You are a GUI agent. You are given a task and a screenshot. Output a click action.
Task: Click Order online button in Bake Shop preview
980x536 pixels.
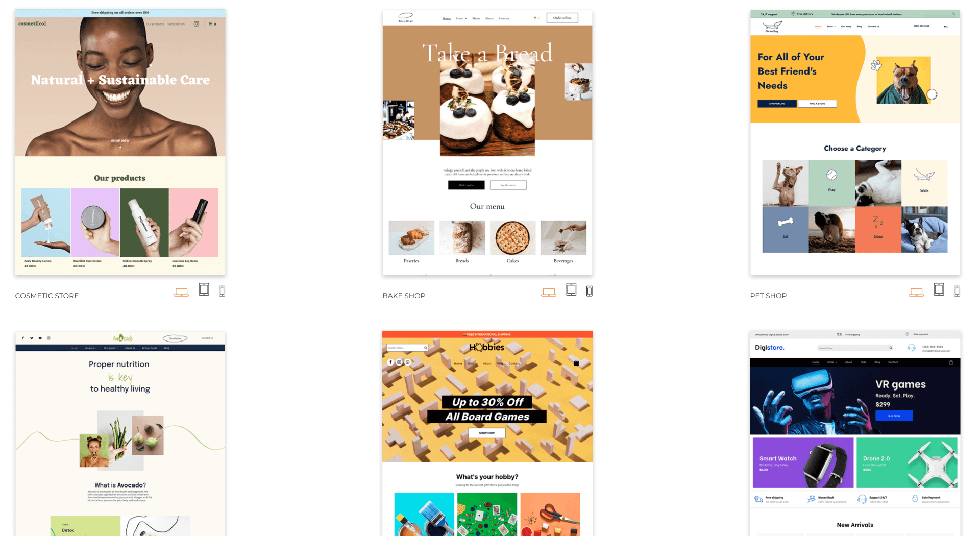click(x=562, y=18)
